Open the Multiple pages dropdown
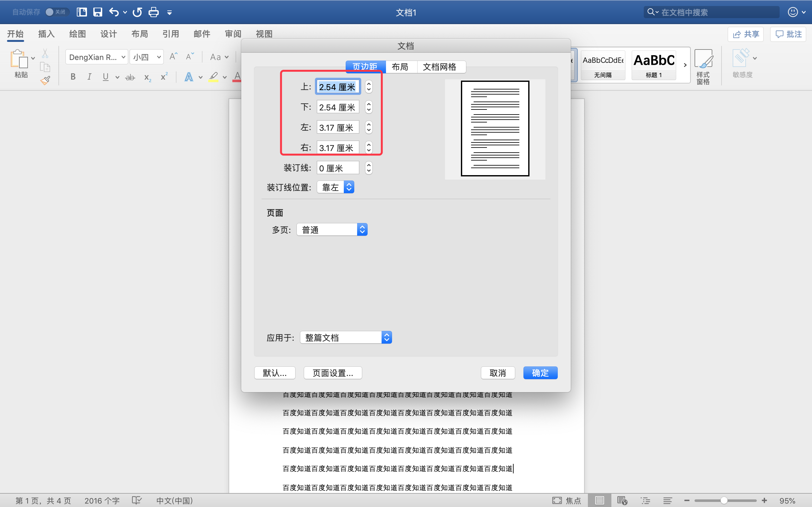 332,230
